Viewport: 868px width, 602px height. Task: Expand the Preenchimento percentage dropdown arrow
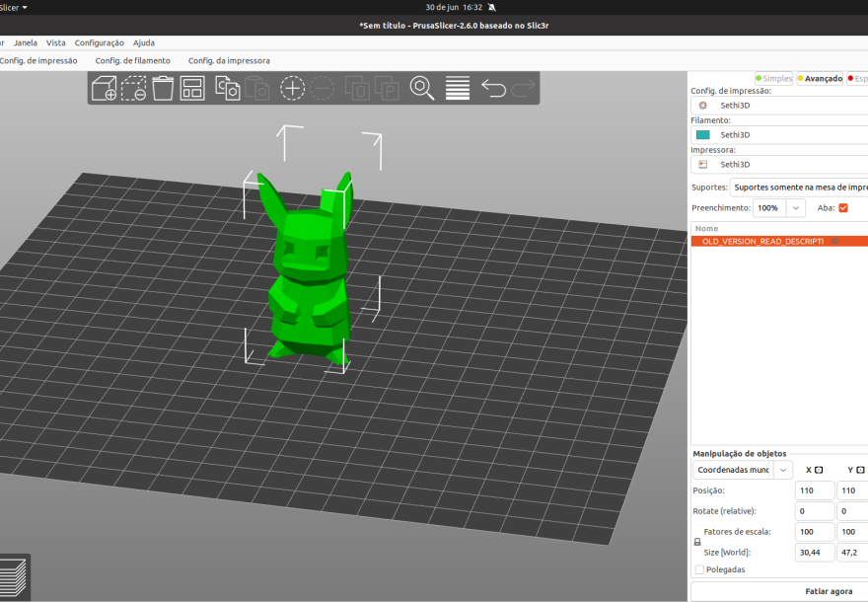pyautogui.click(x=795, y=207)
